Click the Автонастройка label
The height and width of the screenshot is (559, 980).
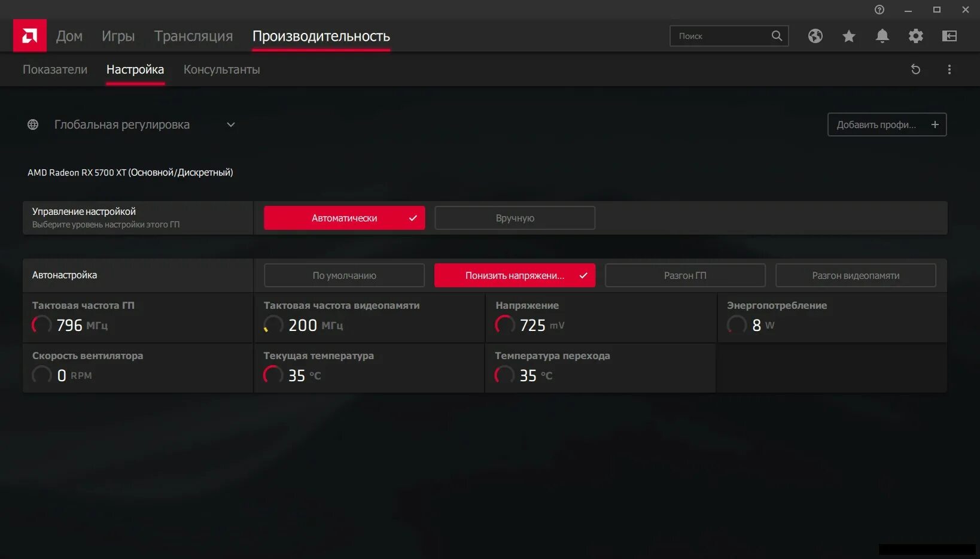(65, 275)
